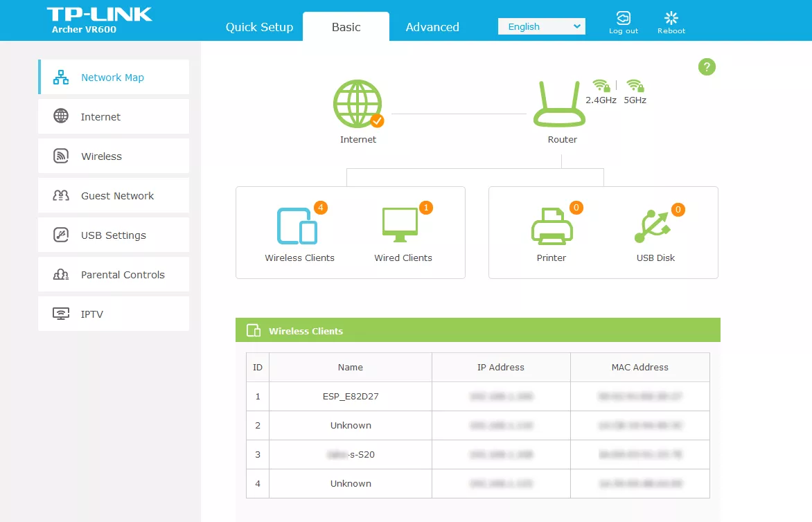Open the green help question mark
Image resolution: width=812 pixels, height=522 pixels.
[x=707, y=66]
